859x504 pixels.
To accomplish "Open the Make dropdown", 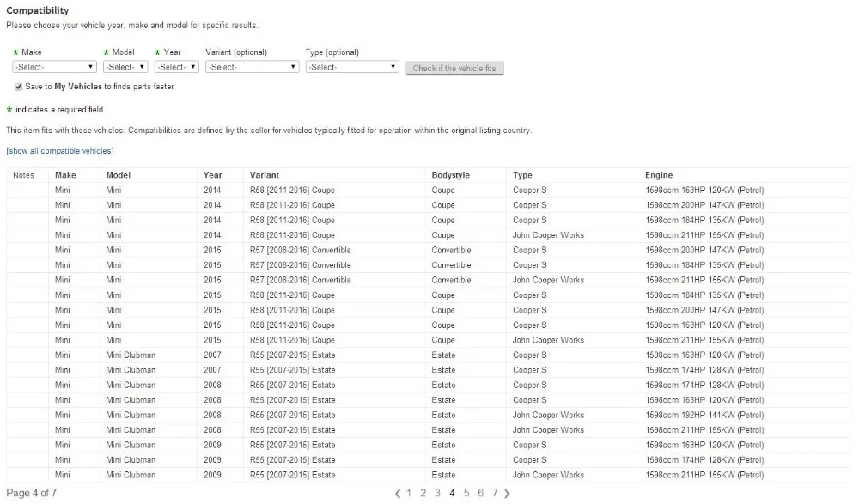I will point(54,67).
